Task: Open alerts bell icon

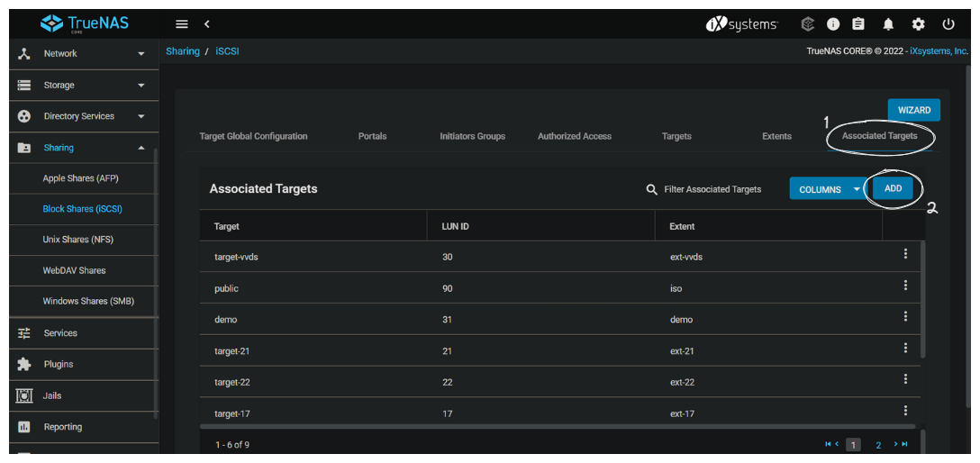Action: (x=888, y=24)
